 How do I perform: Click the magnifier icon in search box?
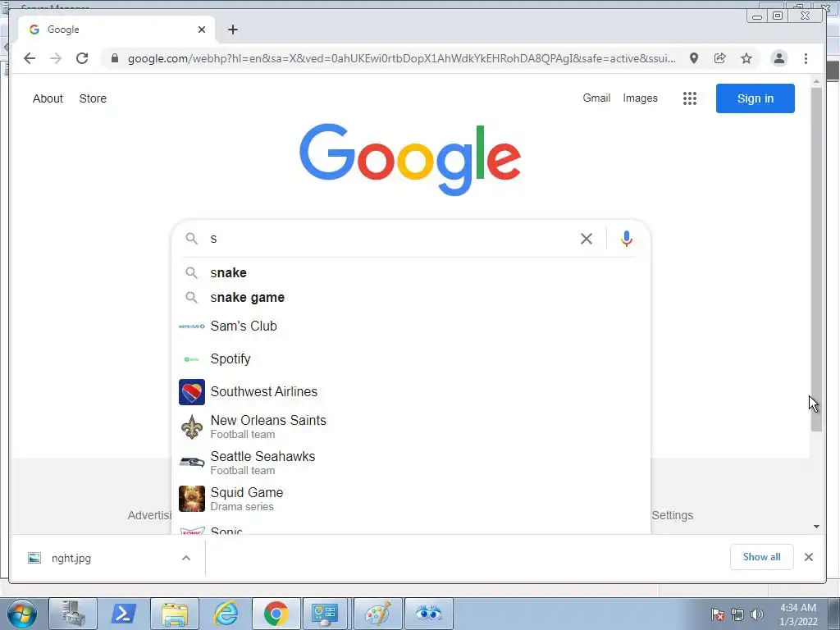191,239
